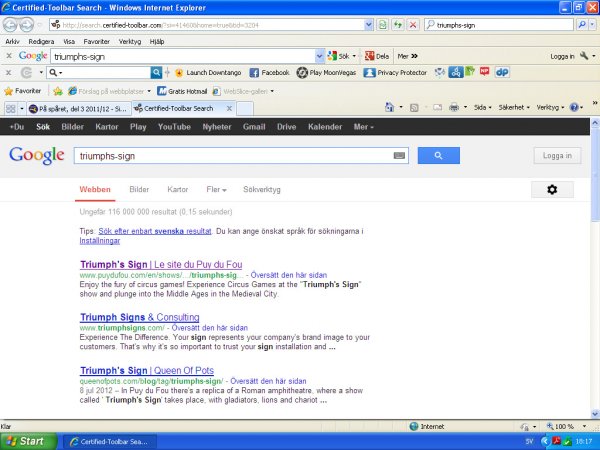
Task: Open the Visa menu
Action: (69, 41)
